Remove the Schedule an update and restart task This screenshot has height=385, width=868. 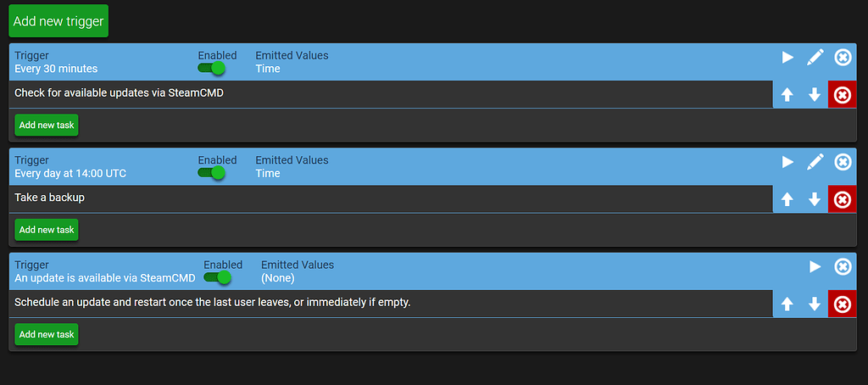click(x=842, y=304)
